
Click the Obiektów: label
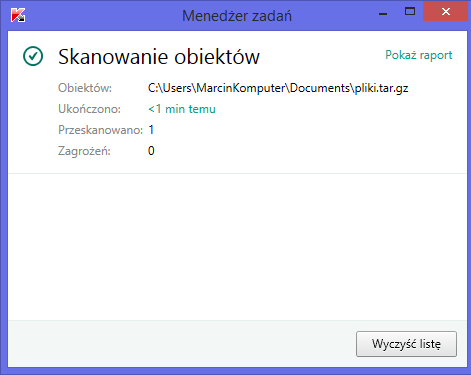[x=85, y=88]
